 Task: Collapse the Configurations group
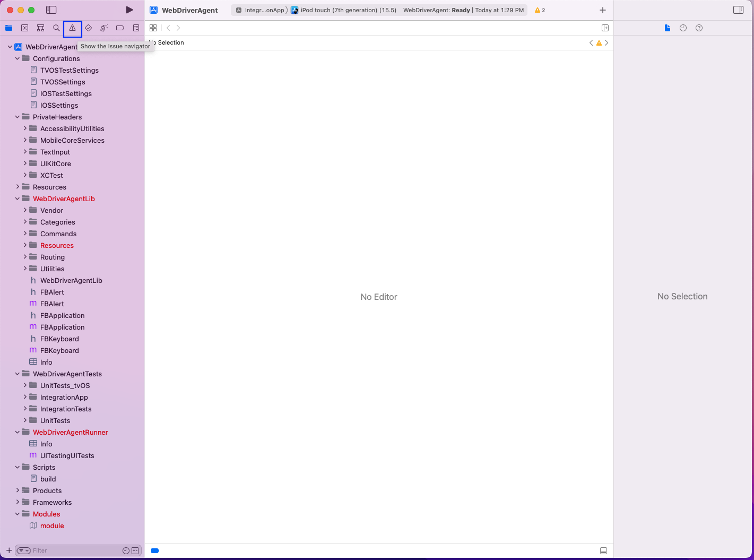point(18,58)
